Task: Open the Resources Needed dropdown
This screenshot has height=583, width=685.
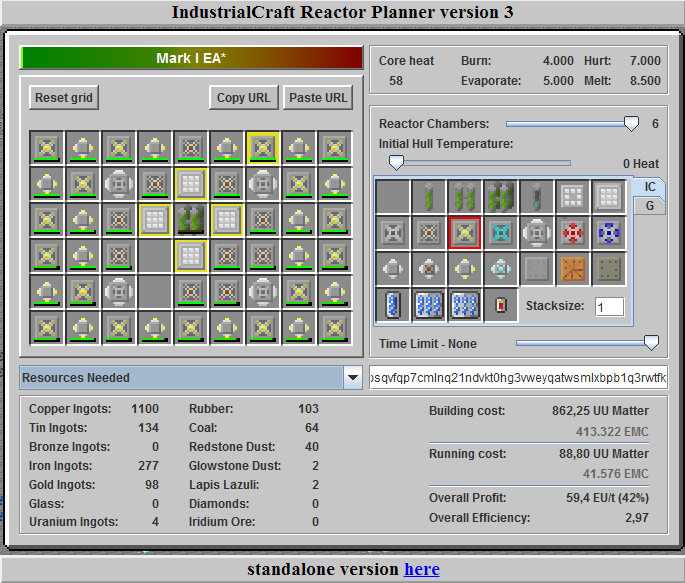Action: click(352, 378)
